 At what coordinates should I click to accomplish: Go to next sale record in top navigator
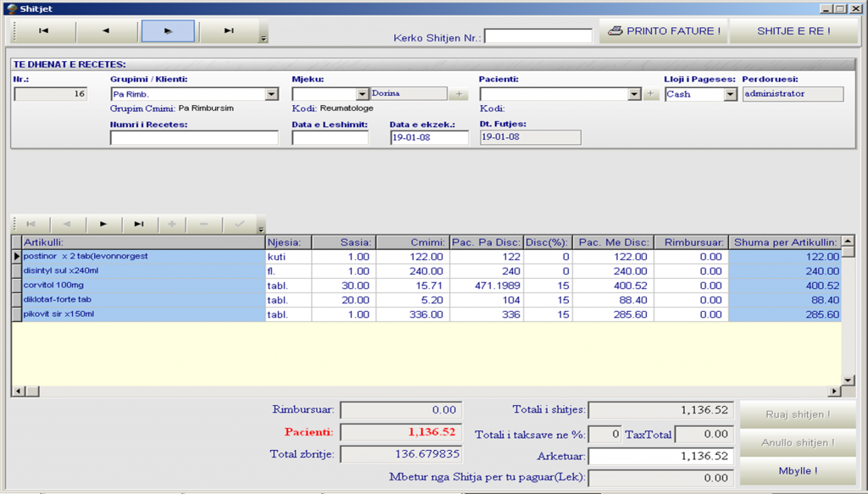[168, 31]
